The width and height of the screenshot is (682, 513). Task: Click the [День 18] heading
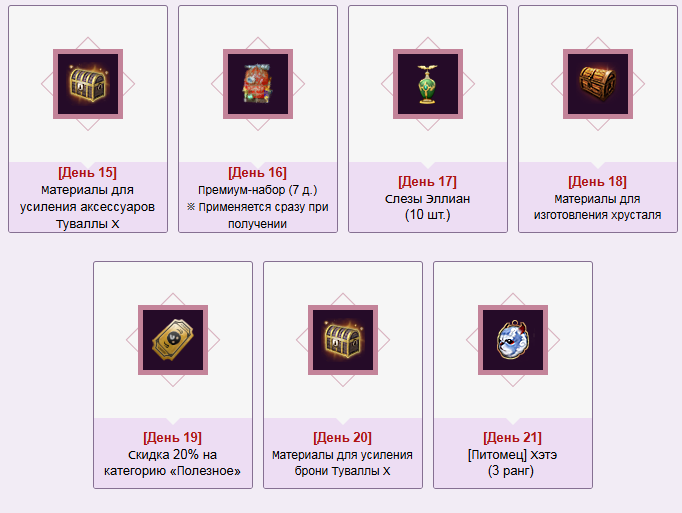click(598, 181)
